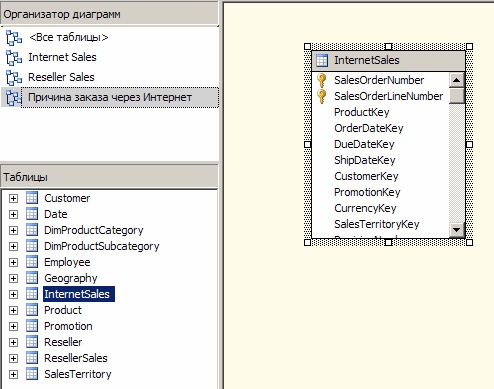Expand the Customer table node
The image size is (494, 389).
pyautogui.click(x=13, y=198)
